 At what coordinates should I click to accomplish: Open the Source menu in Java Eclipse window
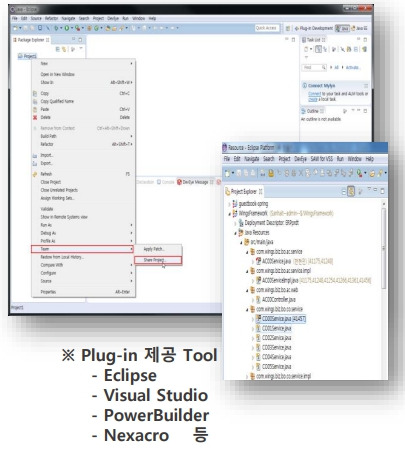36,18
